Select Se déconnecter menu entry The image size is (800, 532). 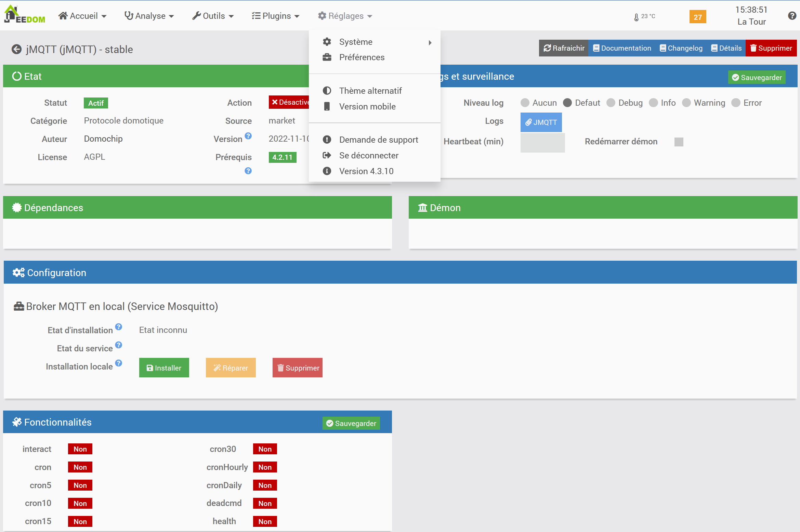tap(368, 155)
